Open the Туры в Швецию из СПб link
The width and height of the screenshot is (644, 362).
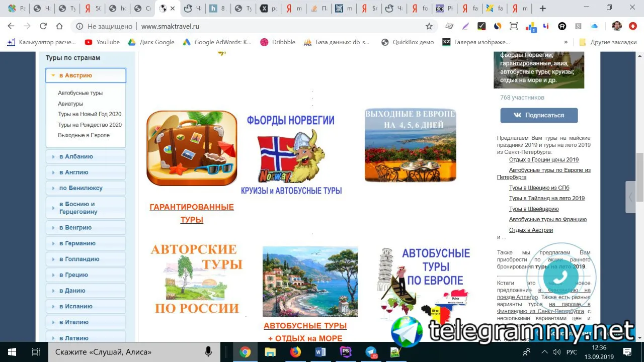point(539,188)
